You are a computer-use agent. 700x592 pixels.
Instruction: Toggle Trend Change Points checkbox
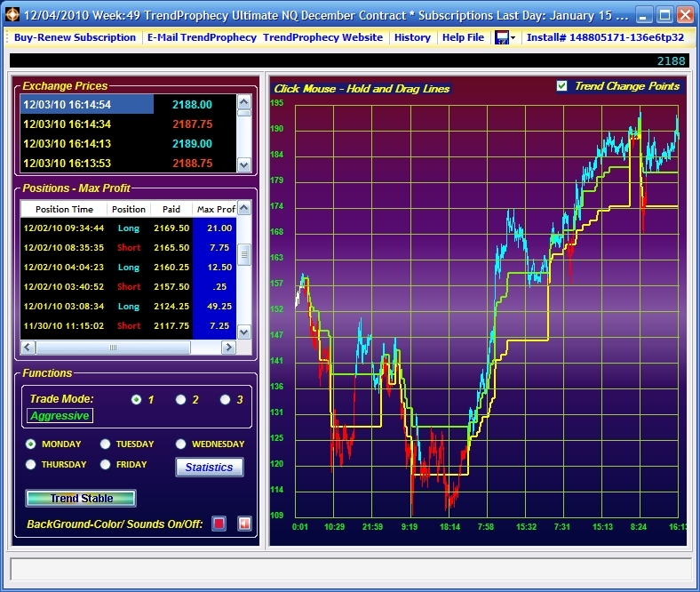pos(561,86)
